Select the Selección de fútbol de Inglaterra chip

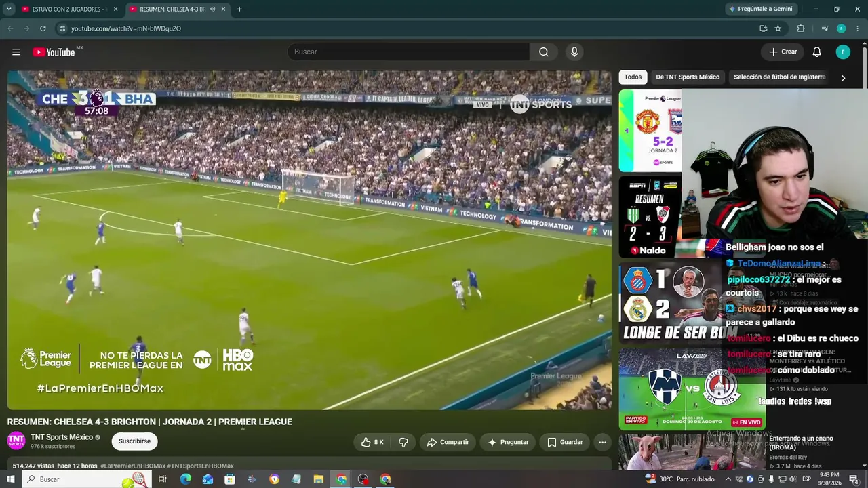[779, 77]
